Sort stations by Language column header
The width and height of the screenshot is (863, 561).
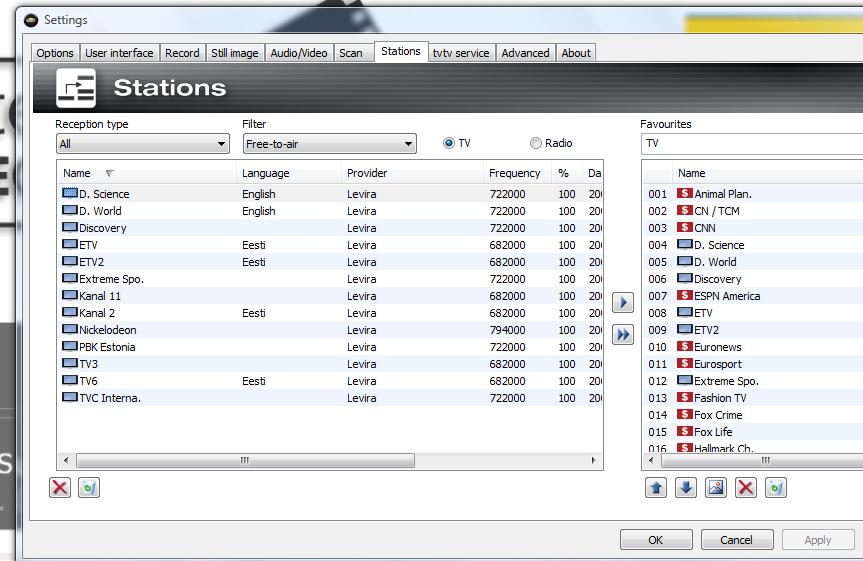289,173
